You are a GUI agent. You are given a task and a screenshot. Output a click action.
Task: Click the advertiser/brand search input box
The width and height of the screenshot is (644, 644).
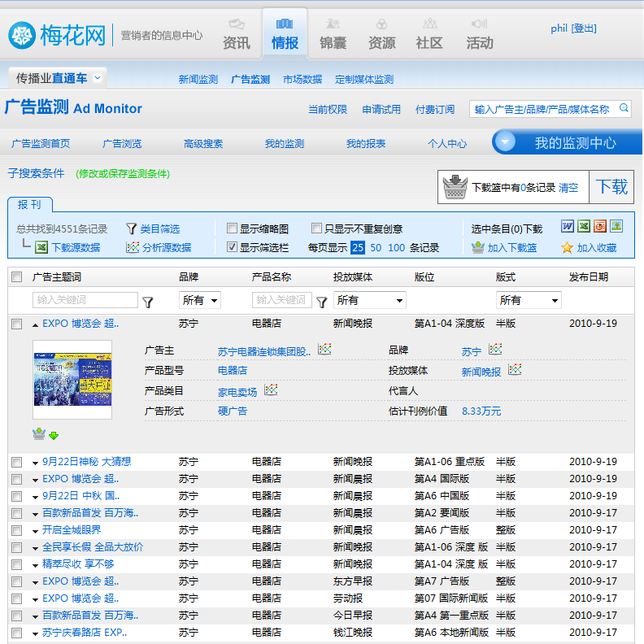544,109
